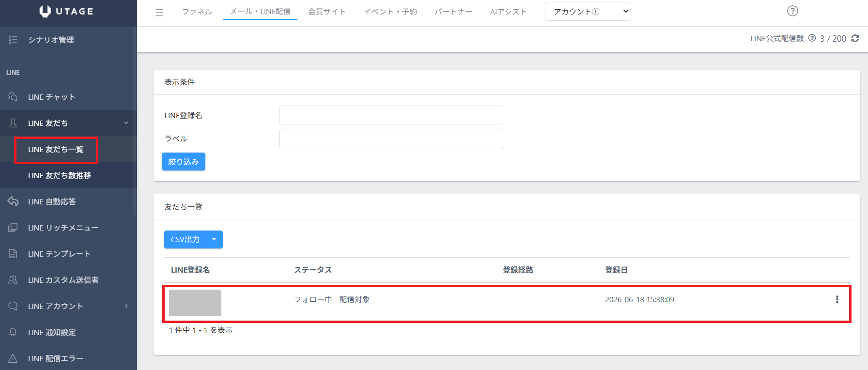Click the LINE公式配信数 info icon
The width and height of the screenshot is (868, 370).
pyautogui.click(x=812, y=38)
